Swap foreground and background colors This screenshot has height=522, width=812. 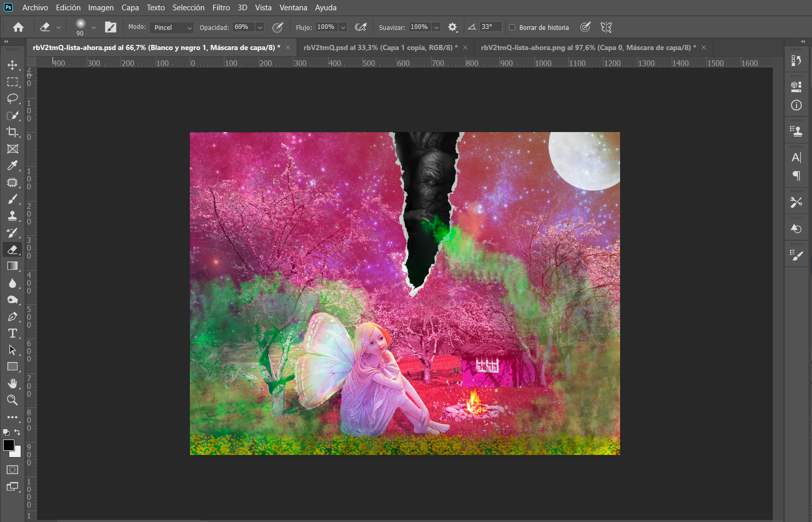point(18,432)
